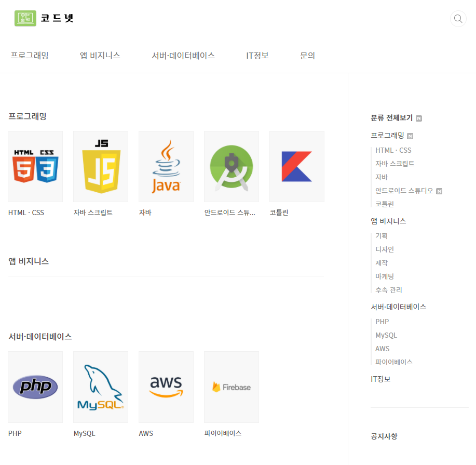Open the 공지사항 sidebar heading
This screenshot has height=465, width=476.
(384, 437)
